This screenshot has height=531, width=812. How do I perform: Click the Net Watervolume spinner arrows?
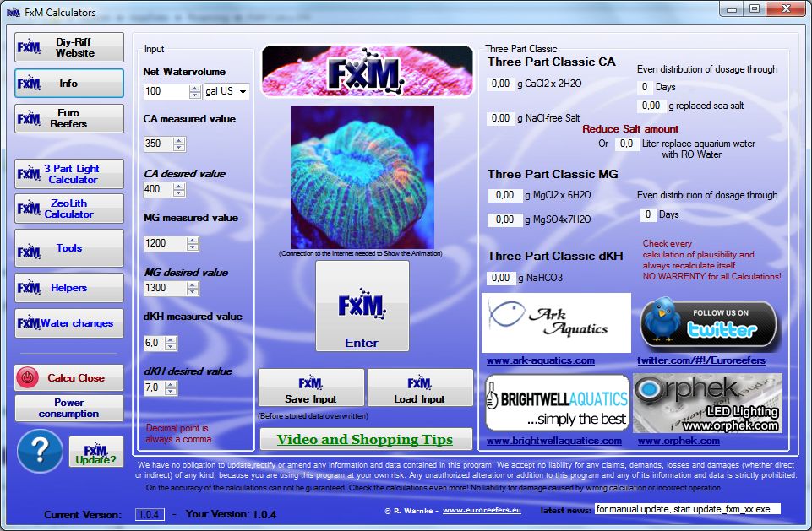coord(194,92)
